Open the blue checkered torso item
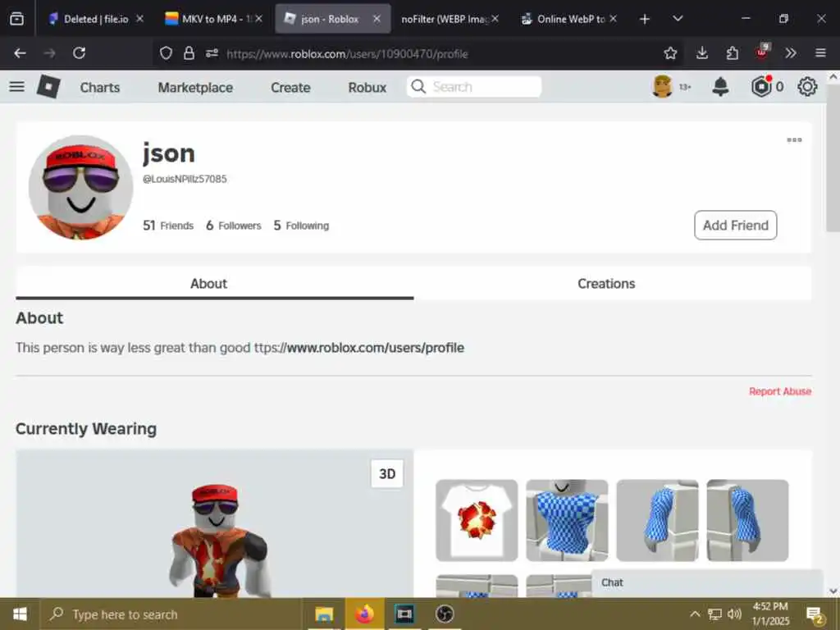840x630 pixels. click(567, 520)
